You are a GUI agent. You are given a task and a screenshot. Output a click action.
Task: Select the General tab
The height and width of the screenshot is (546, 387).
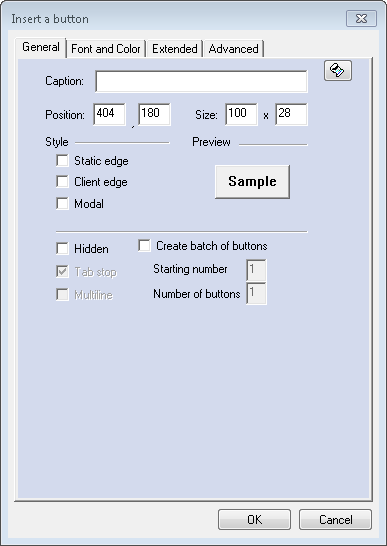41,47
